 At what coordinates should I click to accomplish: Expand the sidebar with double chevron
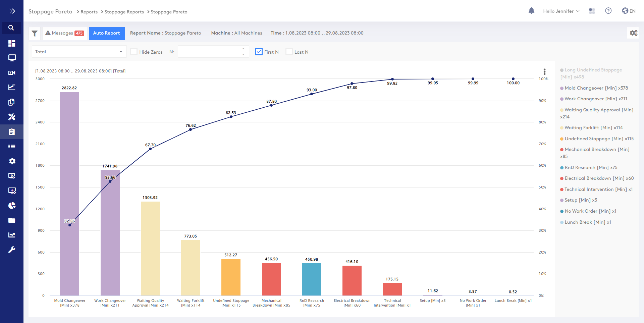click(12, 11)
